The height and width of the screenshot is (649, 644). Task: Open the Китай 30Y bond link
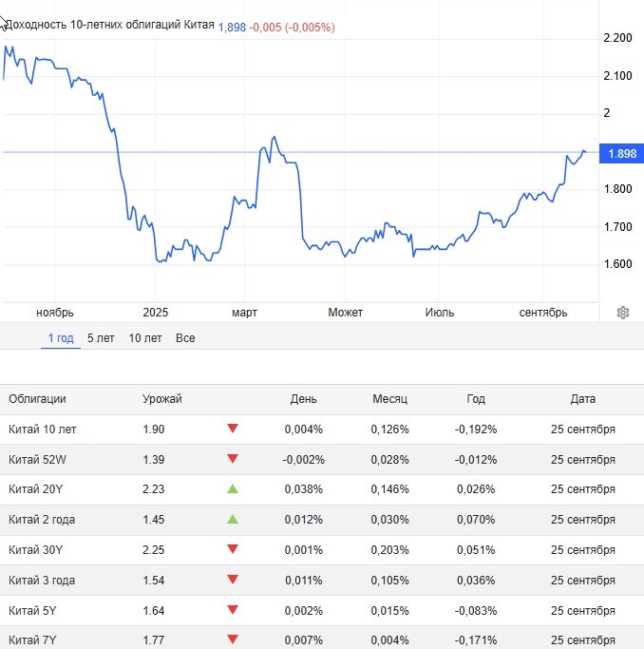pos(35,550)
